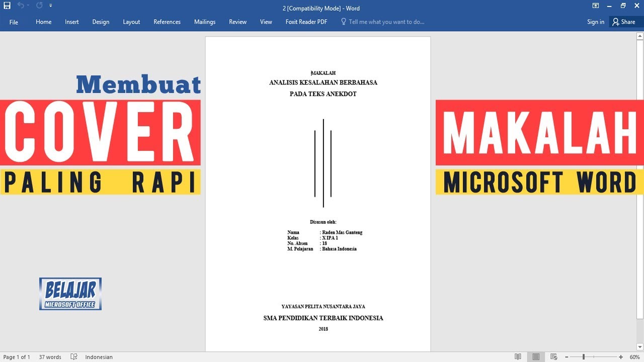
Task: Click the zoom in plus button
Action: click(621, 357)
